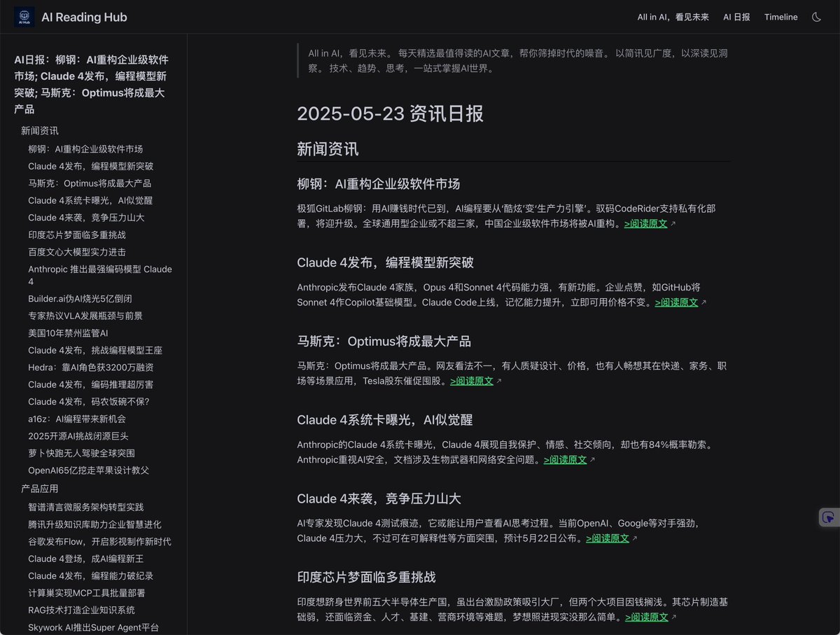Click the 新闻资讯 sidebar section heading
The image size is (840, 635).
click(x=41, y=130)
